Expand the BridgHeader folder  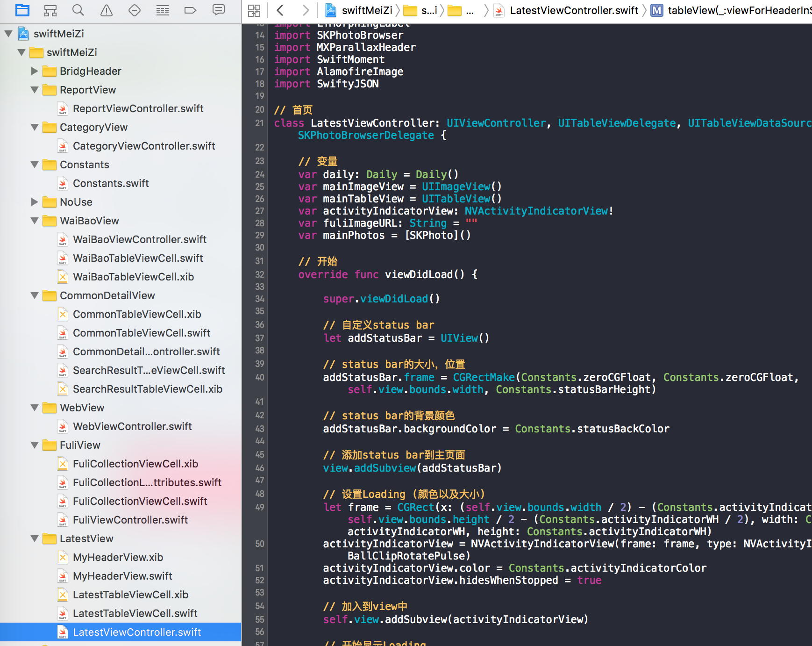click(x=35, y=71)
